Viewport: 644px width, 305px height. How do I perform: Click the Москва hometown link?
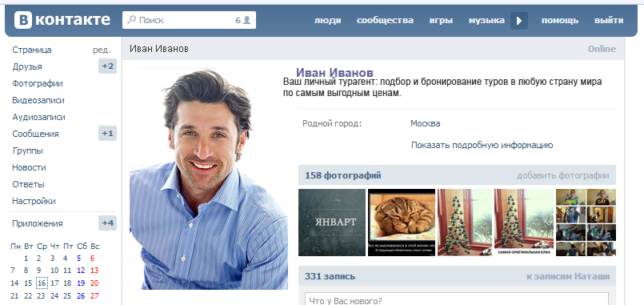pos(425,123)
